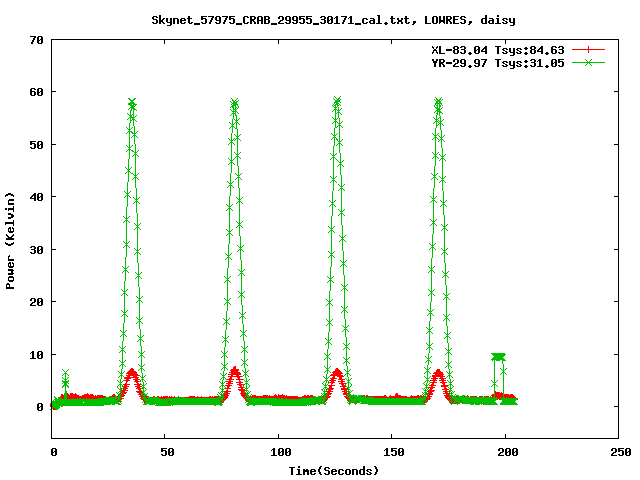Click the Time(Seconds) x-axis label
The image size is (640, 480).
pyautogui.click(x=333, y=471)
